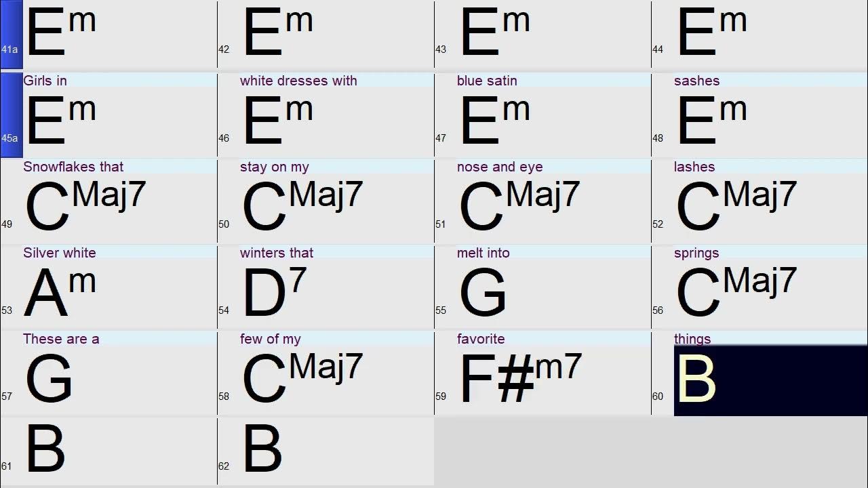Click the Am chord in bar 53
This screenshot has width=868, height=488.
pos(60,293)
